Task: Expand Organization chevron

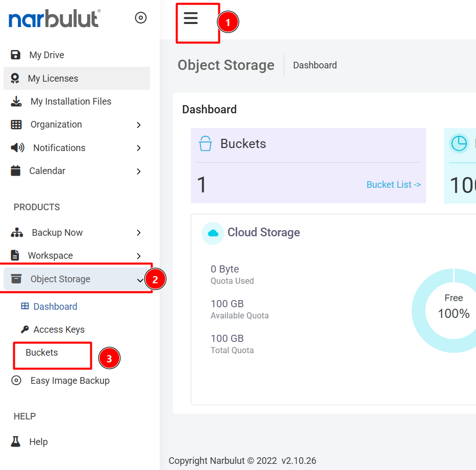Action: click(139, 125)
